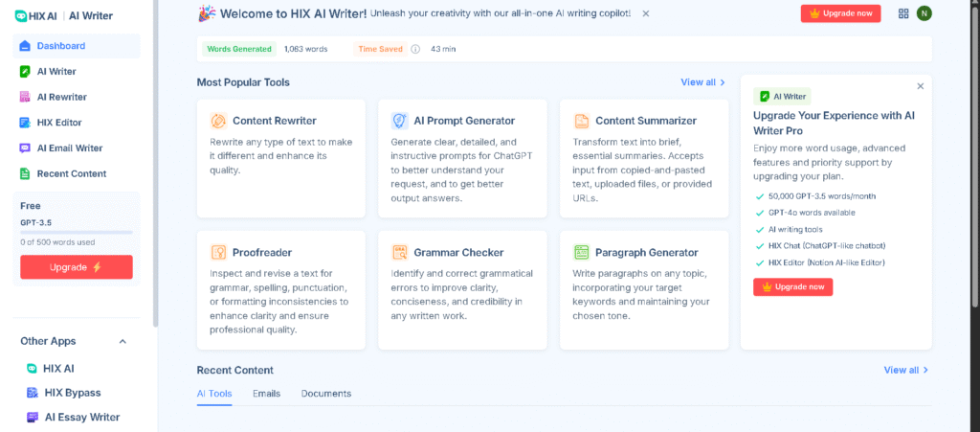Open HIX Editor from the sidebar
The width and height of the screenshot is (980, 432).
coord(58,123)
